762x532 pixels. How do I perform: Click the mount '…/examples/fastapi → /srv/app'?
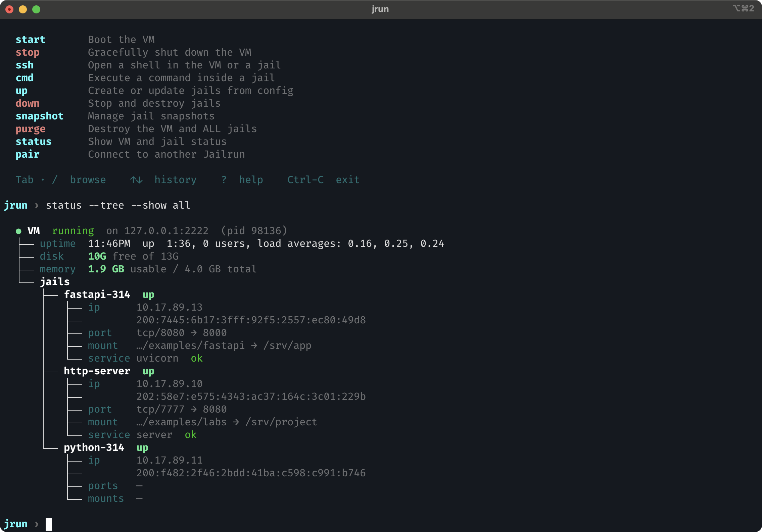(x=224, y=345)
